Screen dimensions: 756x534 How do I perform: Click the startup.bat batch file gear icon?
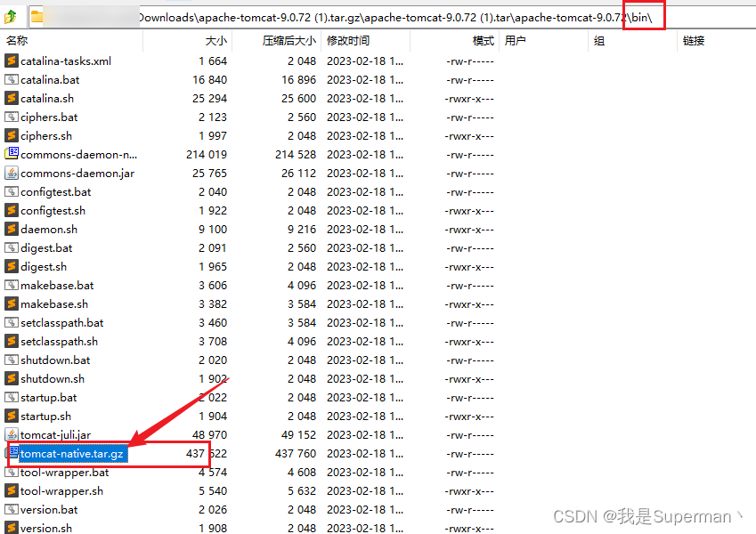(x=10, y=397)
